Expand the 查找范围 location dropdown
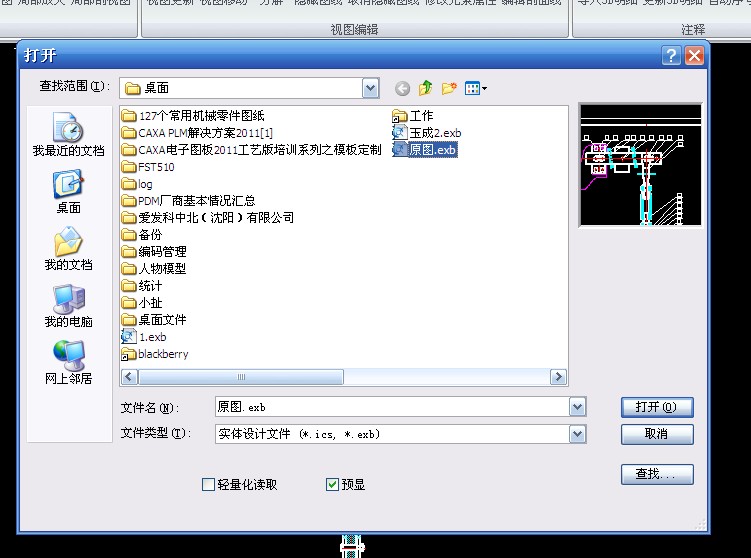This screenshot has height=558, width=751. pyautogui.click(x=370, y=88)
